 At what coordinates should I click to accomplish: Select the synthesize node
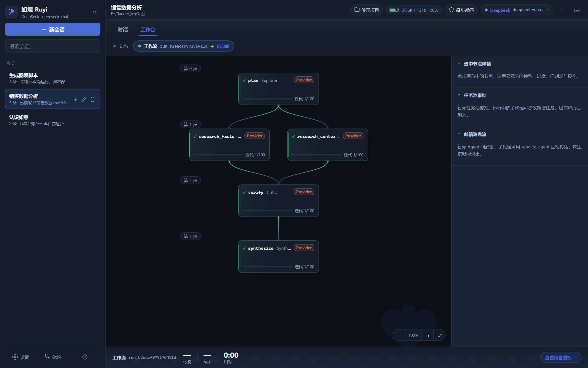pos(279,257)
